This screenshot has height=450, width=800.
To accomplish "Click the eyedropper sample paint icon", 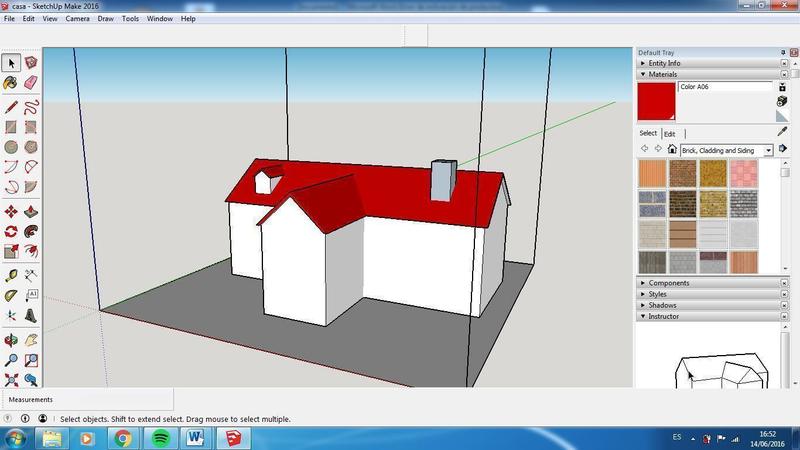I will tap(782, 131).
